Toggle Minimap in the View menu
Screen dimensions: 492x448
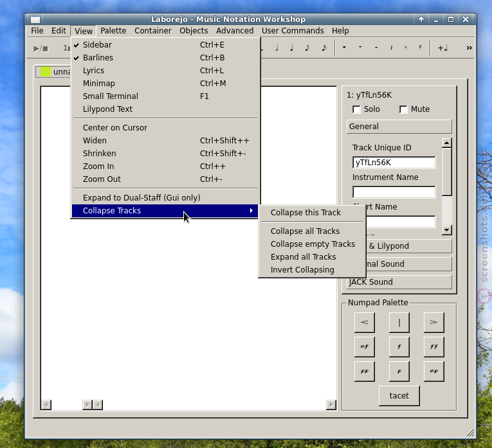(x=166, y=84)
